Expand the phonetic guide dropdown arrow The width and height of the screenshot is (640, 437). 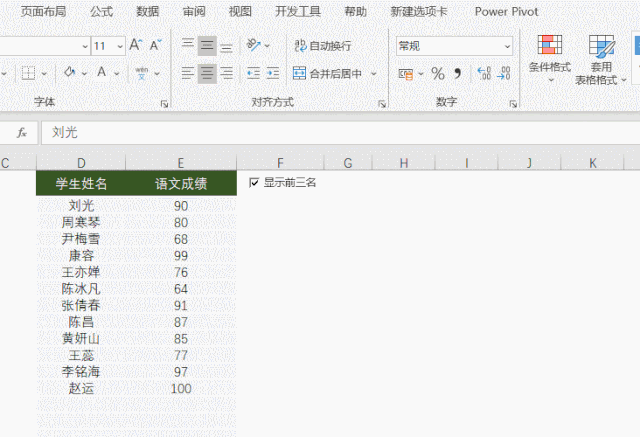(x=157, y=74)
